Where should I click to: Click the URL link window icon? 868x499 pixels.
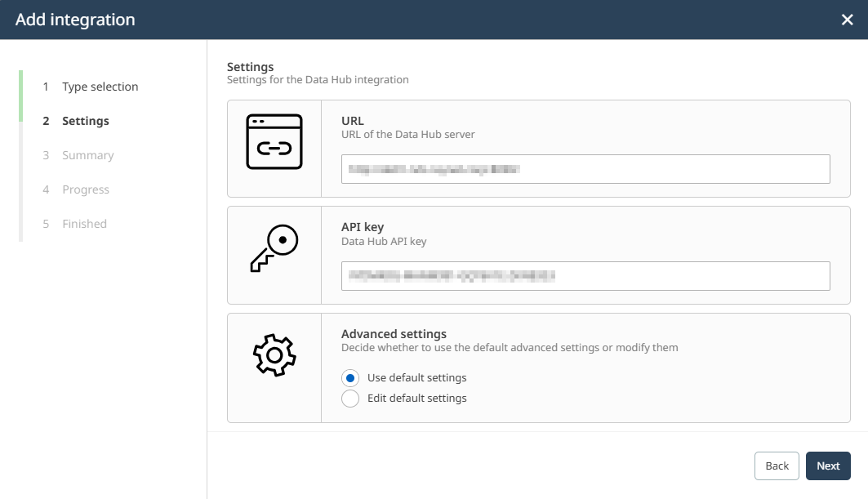274,142
